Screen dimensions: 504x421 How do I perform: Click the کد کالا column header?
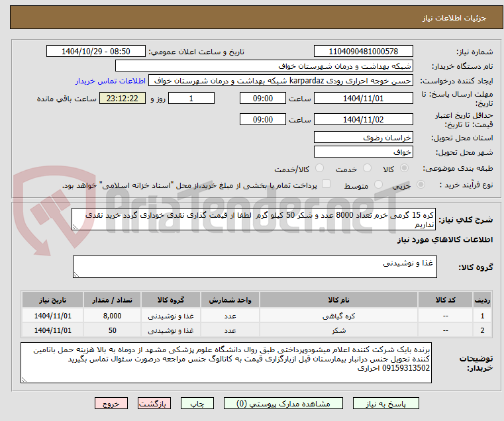point(445,300)
